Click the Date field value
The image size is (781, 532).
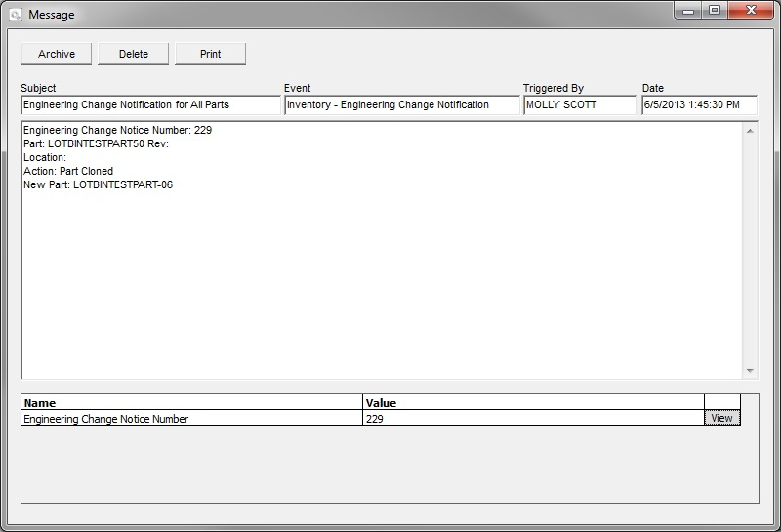coord(699,105)
